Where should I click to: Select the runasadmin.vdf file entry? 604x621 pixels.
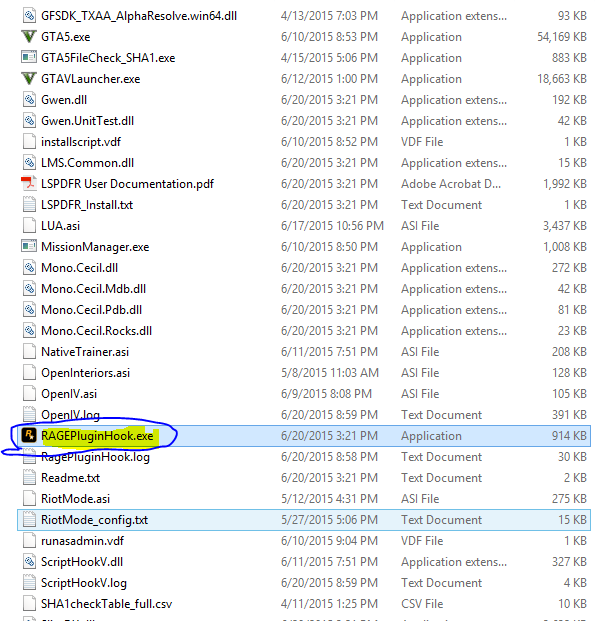click(82, 541)
